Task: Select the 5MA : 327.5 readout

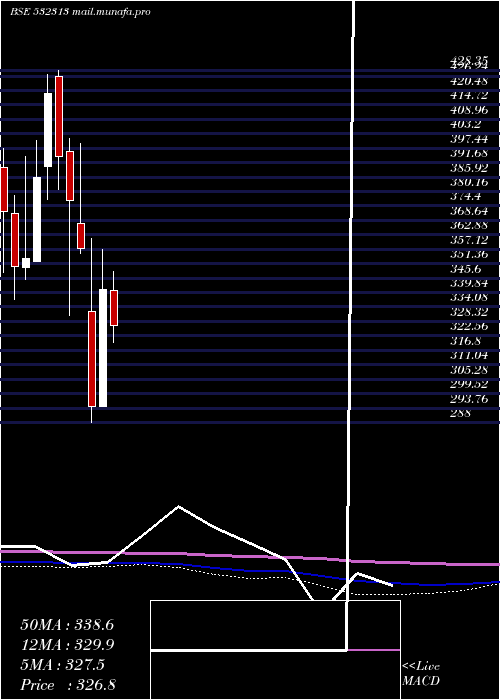Action: pyautogui.click(x=62, y=665)
